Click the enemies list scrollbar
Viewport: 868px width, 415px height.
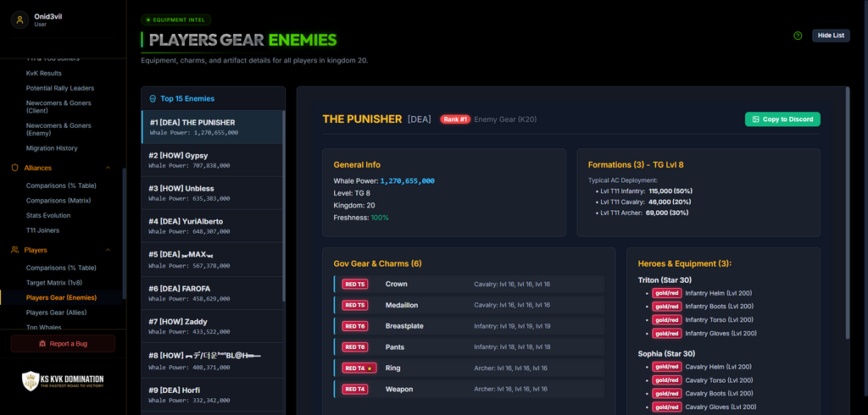(x=284, y=206)
